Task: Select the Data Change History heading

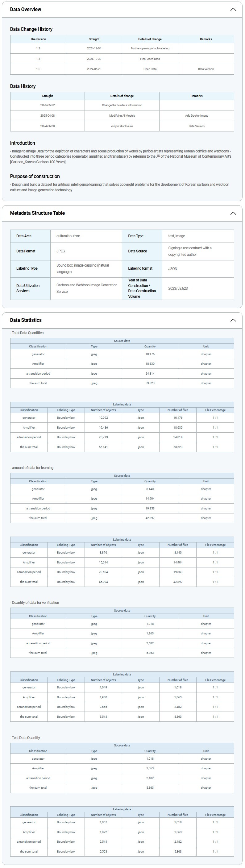Action: [31, 29]
